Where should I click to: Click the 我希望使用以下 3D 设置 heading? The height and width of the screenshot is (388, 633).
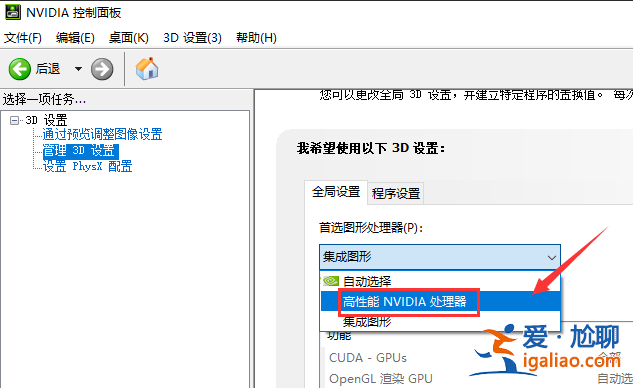coord(371,148)
